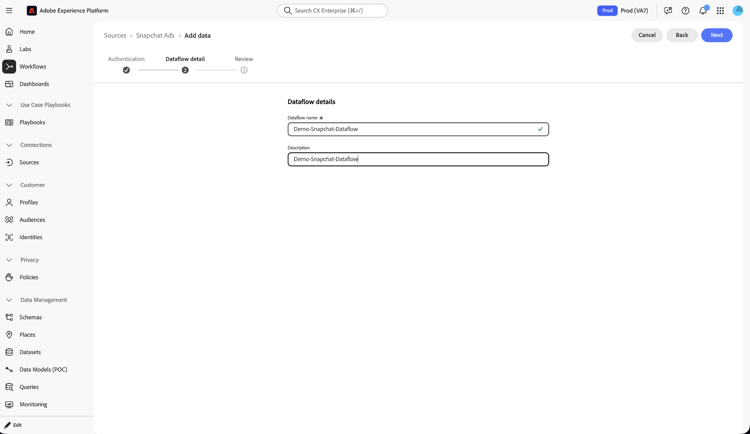
Task: Click the Identities icon in sidebar
Action: (9, 237)
